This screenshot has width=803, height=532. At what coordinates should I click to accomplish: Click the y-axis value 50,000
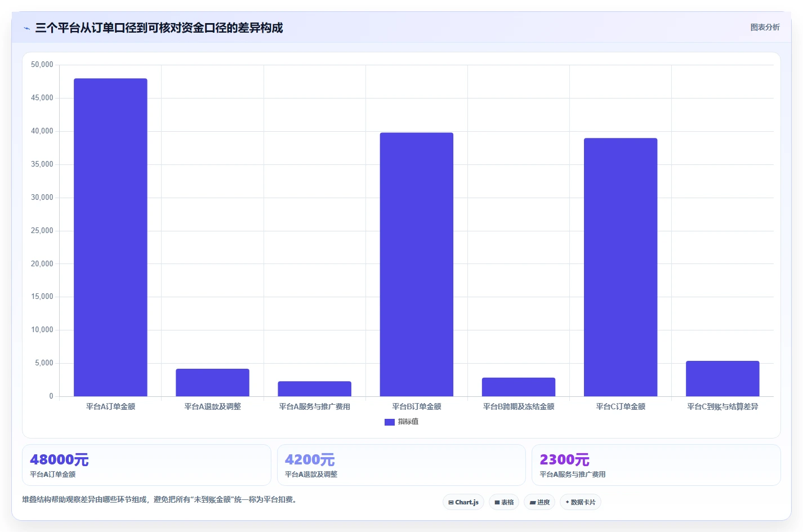[42, 65]
